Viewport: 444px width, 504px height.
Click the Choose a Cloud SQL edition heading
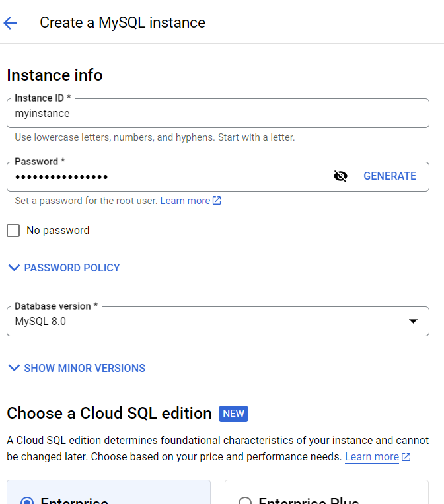[x=109, y=414]
